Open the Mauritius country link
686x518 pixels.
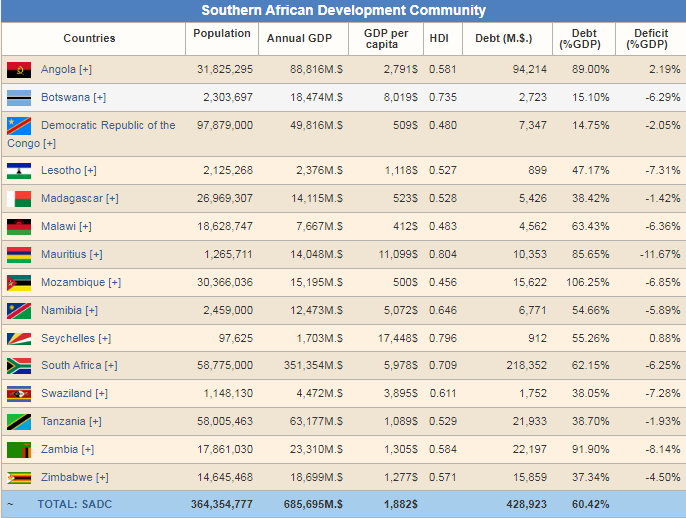[63, 254]
